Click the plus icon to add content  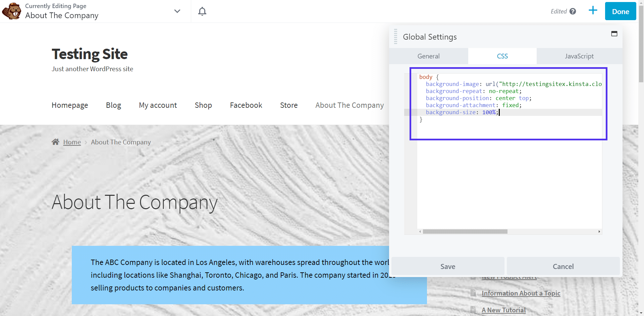click(x=593, y=10)
